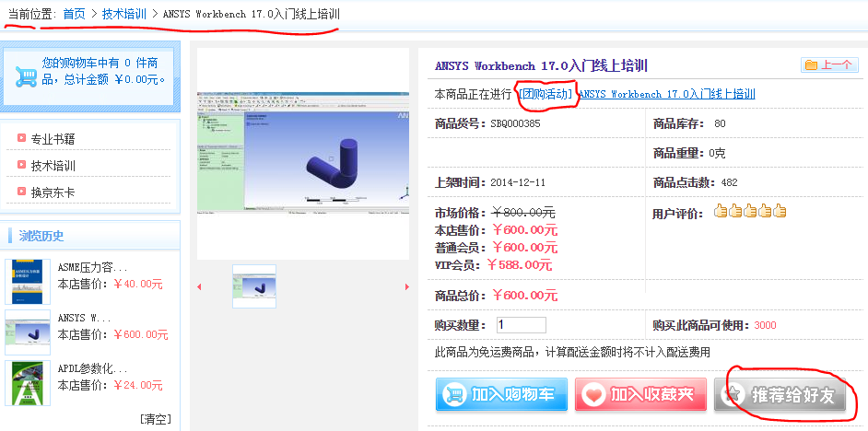Click the ANSYS W... title in history
Viewport: 868px width, 431px height.
click(84, 318)
